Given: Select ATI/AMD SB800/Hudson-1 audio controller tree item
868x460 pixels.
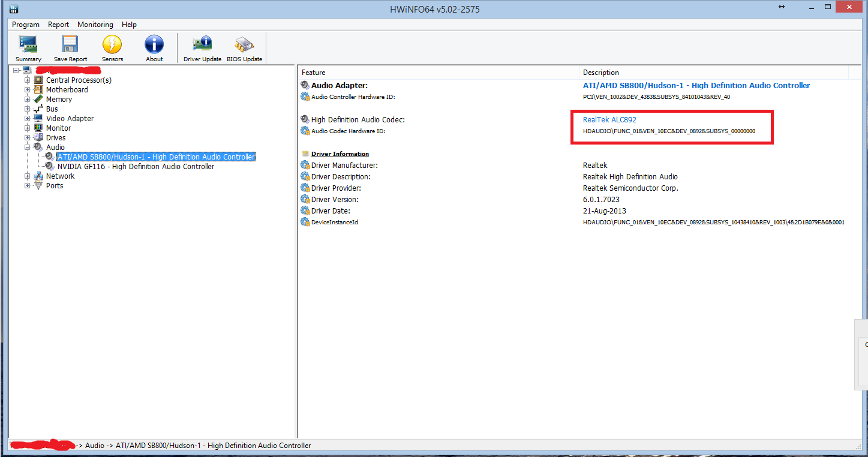Looking at the screenshot, I should pos(156,157).
